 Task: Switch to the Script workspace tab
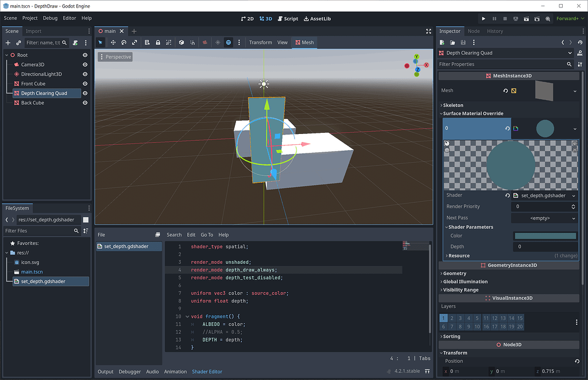288,18
